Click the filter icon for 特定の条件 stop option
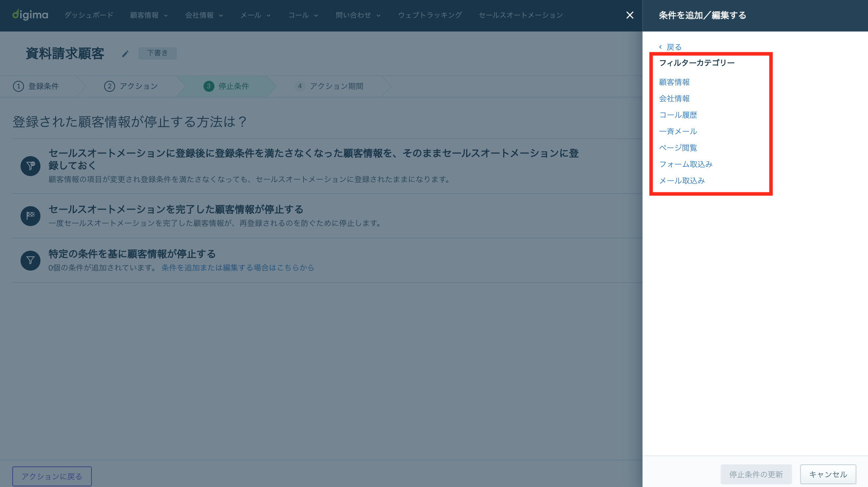The height and width of the screenshot is (487, 868). 30,260
